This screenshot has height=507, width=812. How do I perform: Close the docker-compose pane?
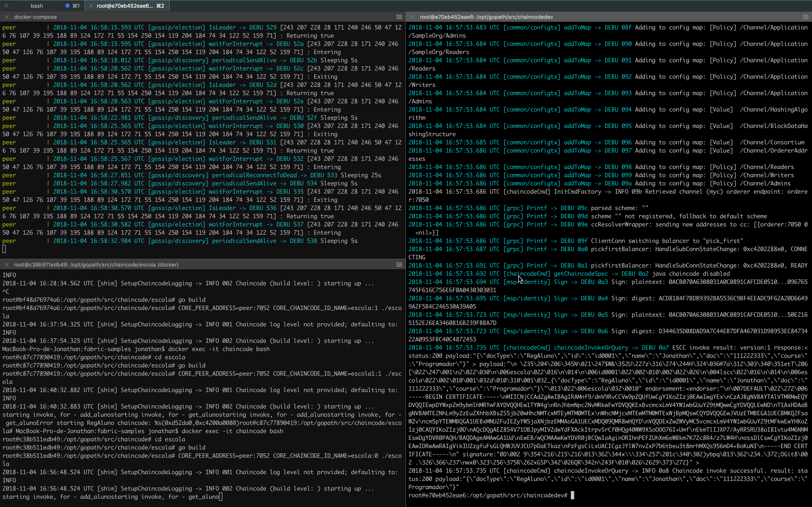click(6, 17)
